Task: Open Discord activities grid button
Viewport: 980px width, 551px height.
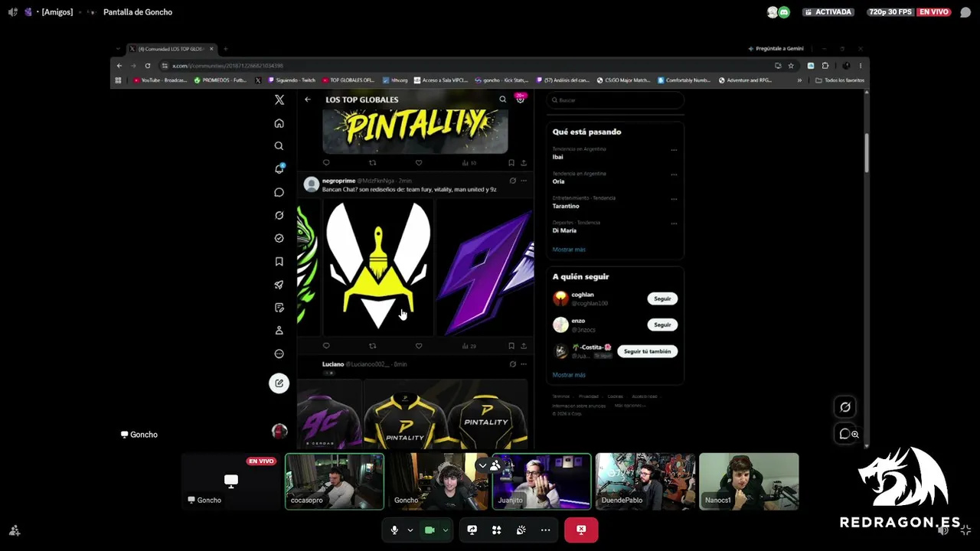Action: click(496, 530)
